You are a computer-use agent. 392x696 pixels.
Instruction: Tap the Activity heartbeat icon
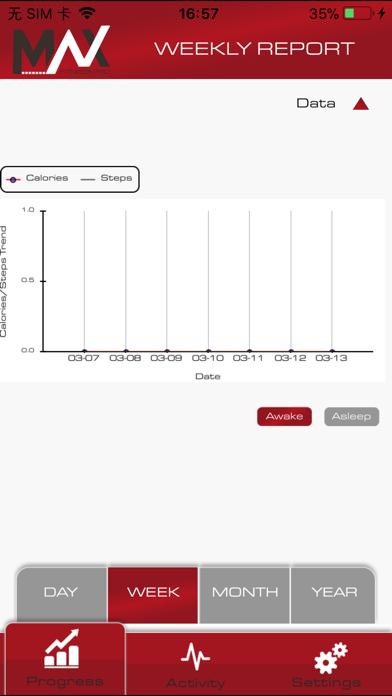pyautogui.click(x=195, y=657)
